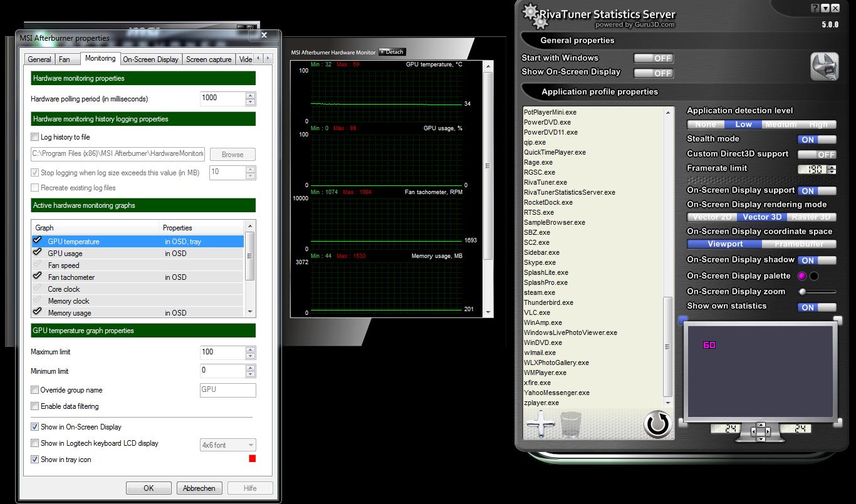Increase Maximum limit with up arrow
856x504 pixels.
tap(251, 349)
